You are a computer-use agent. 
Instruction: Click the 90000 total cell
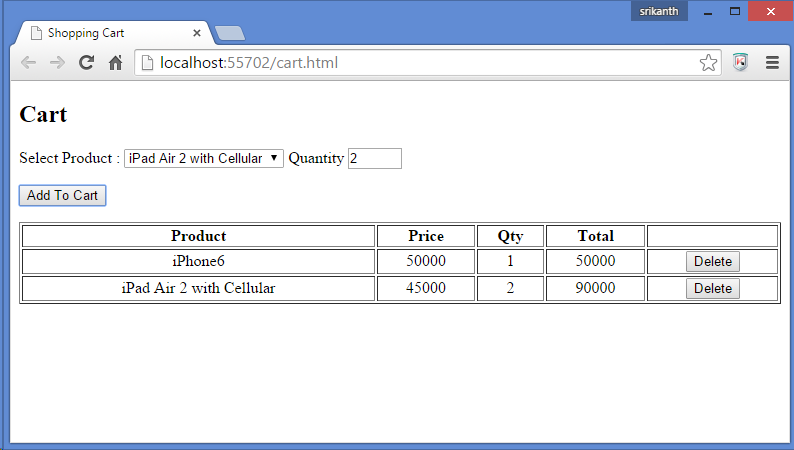coord(596,288)
